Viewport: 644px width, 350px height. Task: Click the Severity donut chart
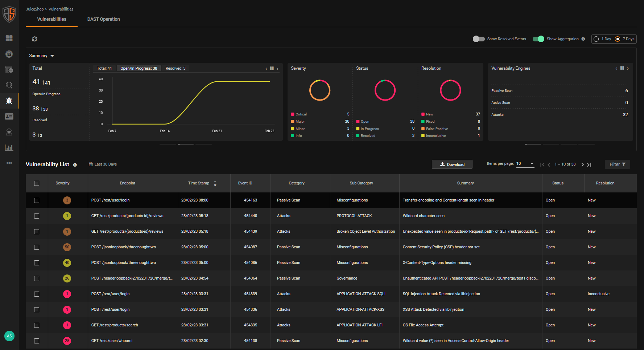[320, 90]
